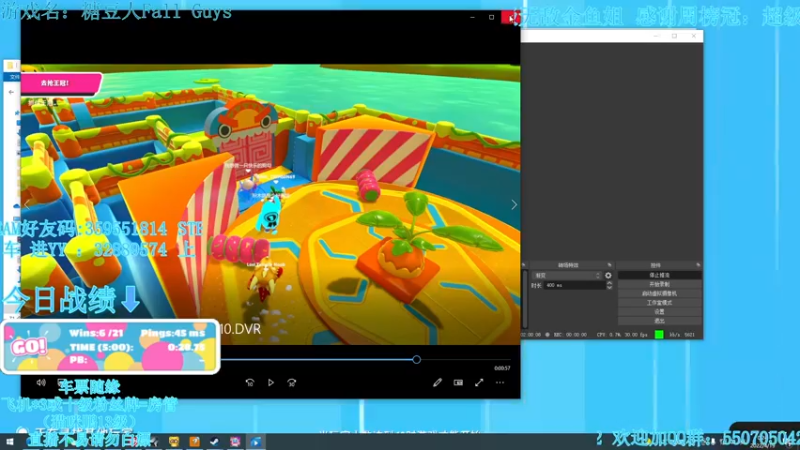Click the Exit button in OBS controls
The width and height of the screenshot is (800, 450).
point(659,321)
